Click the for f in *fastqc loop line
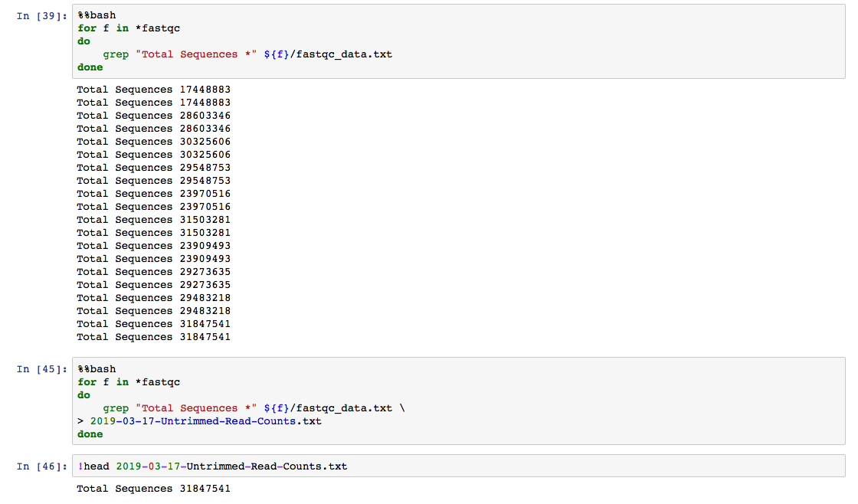 128,28
